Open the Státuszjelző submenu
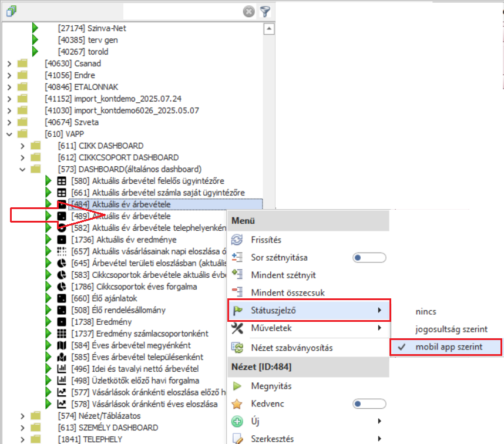Viewport: 504px width, 444px height. tap(308, 310)
